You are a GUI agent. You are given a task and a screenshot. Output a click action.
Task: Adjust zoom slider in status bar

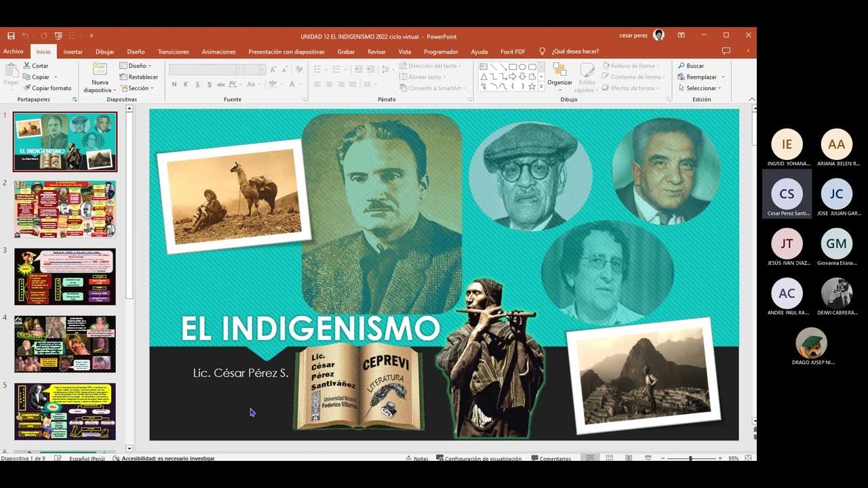click(x=690, y=459)
